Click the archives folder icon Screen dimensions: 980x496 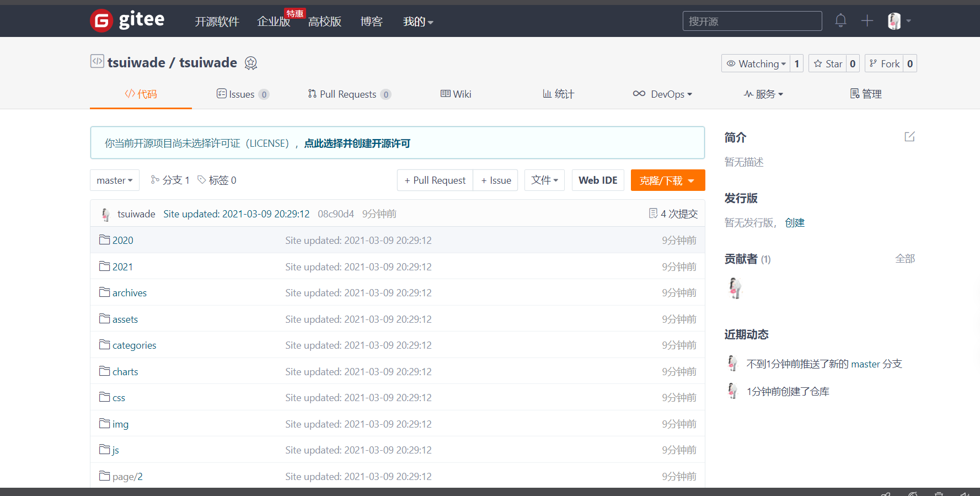click(x=104, y=292)
